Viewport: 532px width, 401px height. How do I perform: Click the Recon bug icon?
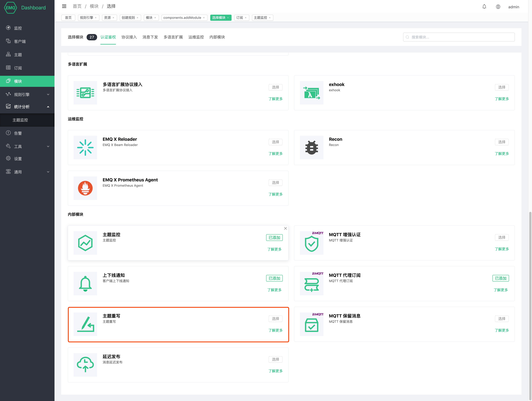pos(312,147)
